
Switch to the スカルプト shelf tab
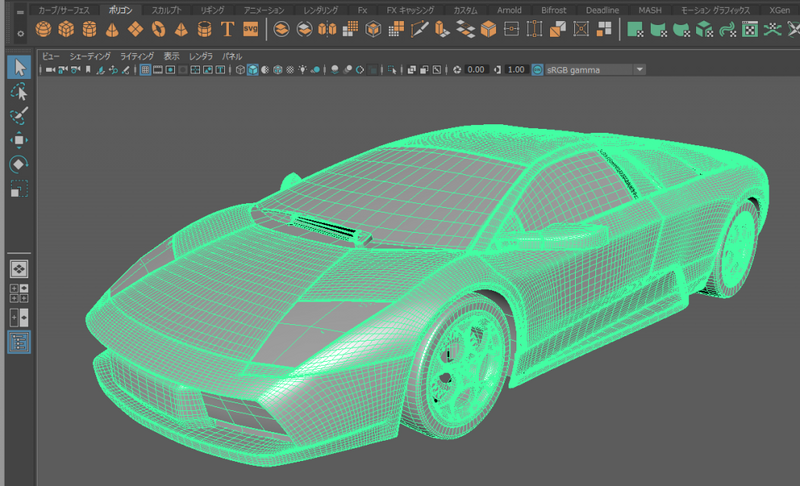click(x=166, y=10)
